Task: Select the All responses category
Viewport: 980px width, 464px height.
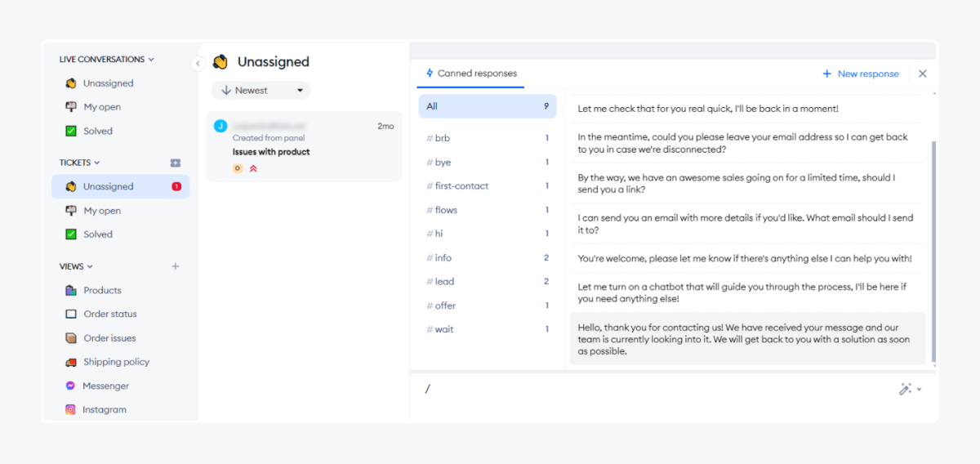Action: tap(488, 106)
